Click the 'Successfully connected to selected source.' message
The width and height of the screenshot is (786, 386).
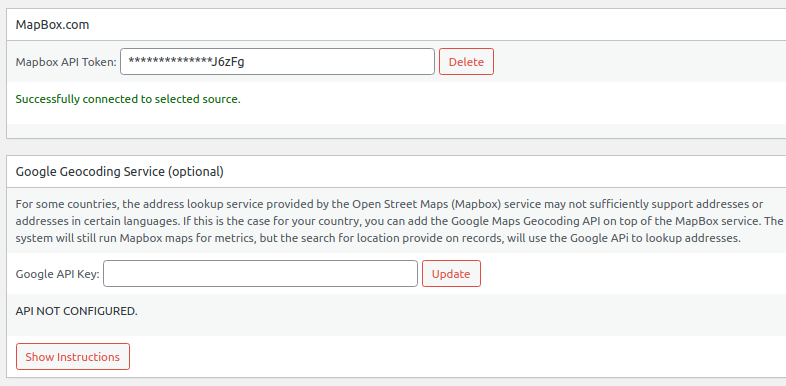128,99
